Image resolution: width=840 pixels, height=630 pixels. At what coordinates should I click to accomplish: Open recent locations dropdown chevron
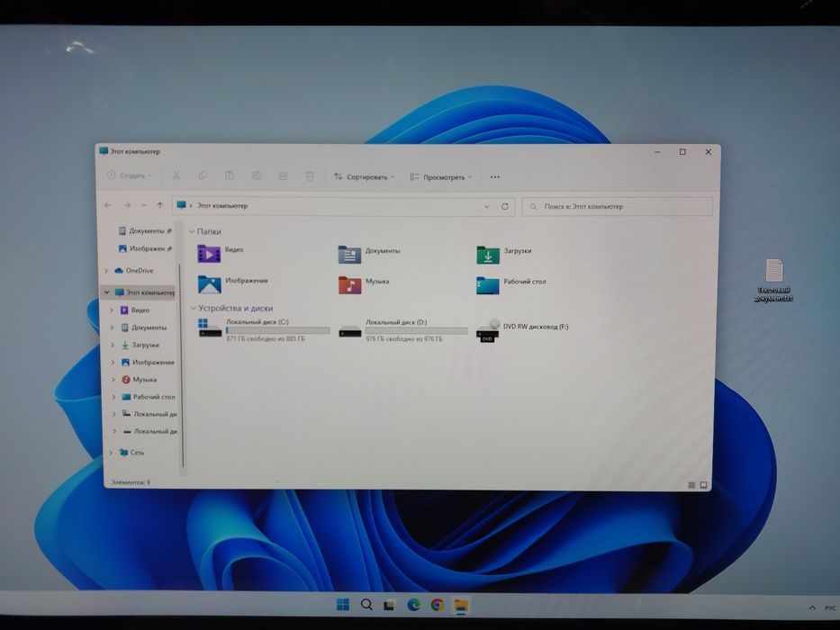coord(143,205)
